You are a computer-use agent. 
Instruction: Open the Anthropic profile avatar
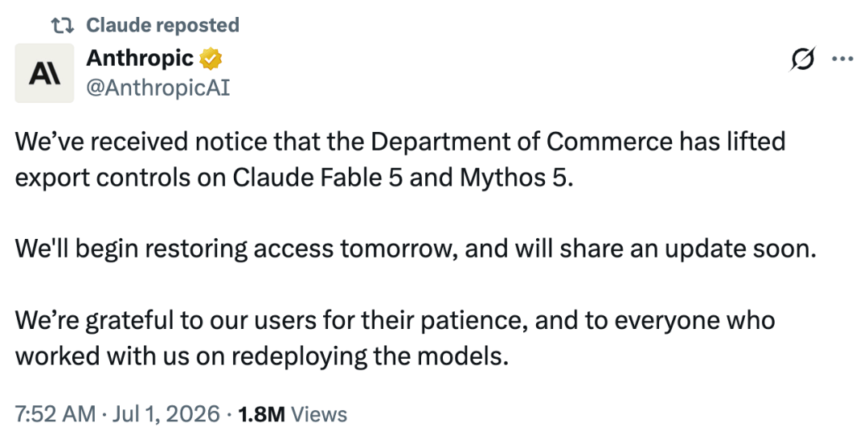coord(44,73)
